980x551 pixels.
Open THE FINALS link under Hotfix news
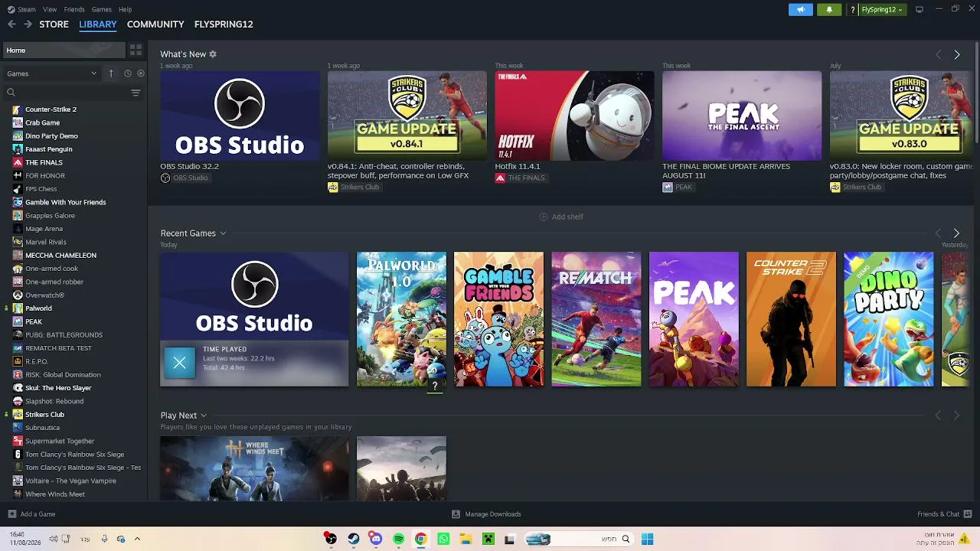coord(520,178)
